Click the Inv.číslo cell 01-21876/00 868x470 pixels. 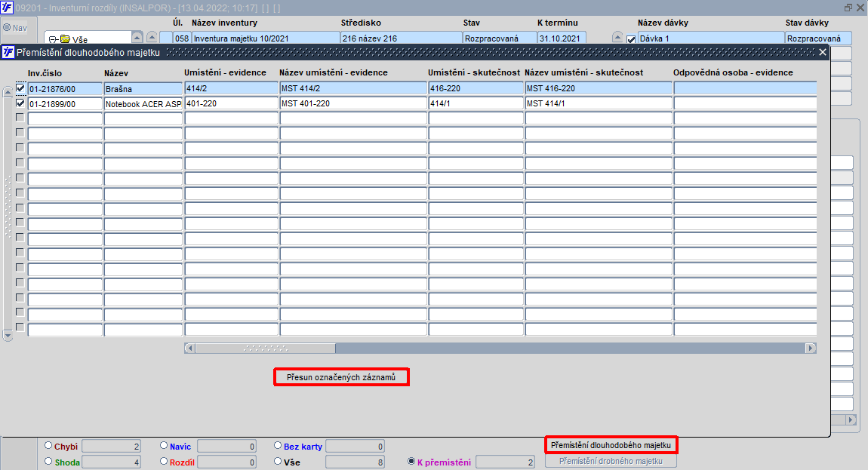click(x=65, y=88)
